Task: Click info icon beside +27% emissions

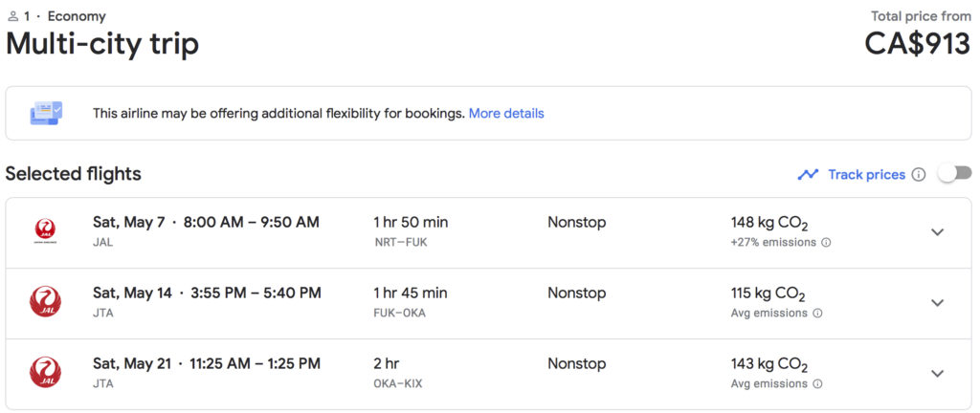Action: click(x=826, y=243)
